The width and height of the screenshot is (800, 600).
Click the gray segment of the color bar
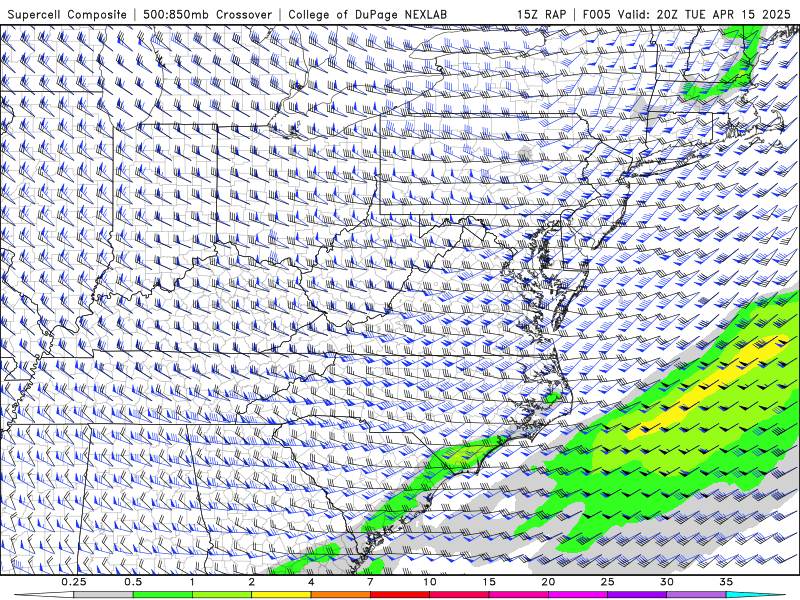[x=104, y=595]
